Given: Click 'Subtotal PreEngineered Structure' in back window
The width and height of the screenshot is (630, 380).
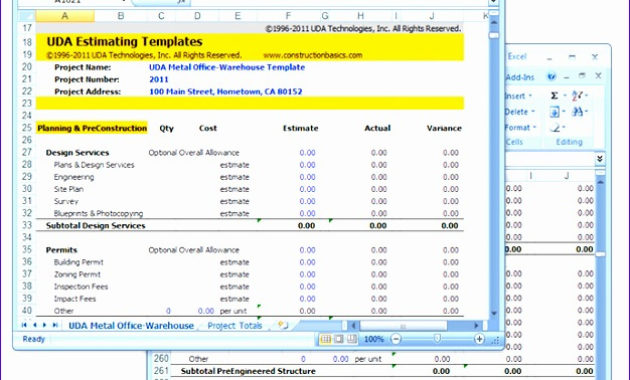Looking at the screenshot, I should [x=248, y=371].
